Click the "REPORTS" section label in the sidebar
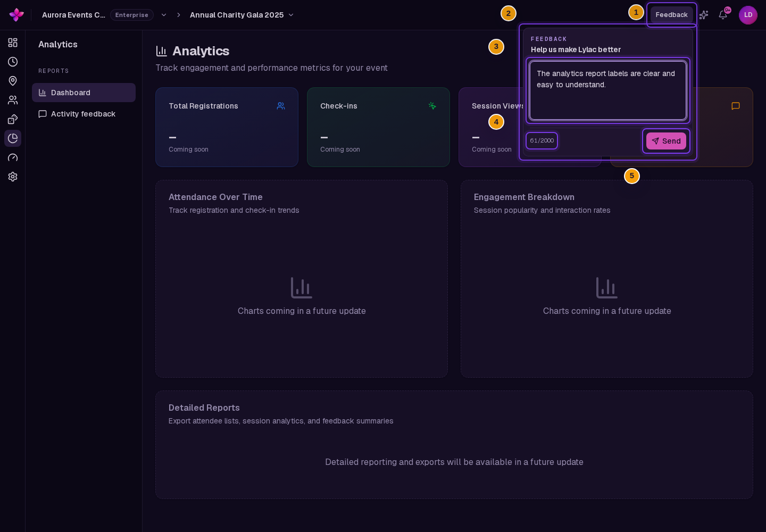The image size is (766, 532). point(54,71)
